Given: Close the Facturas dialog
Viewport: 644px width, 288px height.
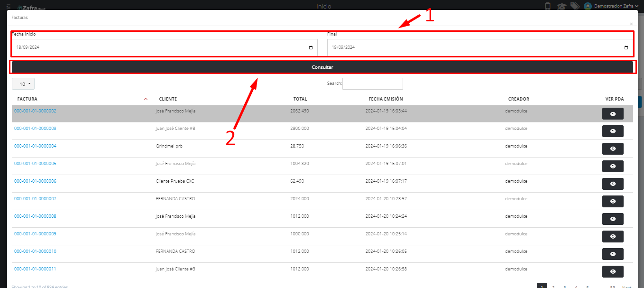Looking at the screenshot, I should pyautogui.click(x=631, y=24).
